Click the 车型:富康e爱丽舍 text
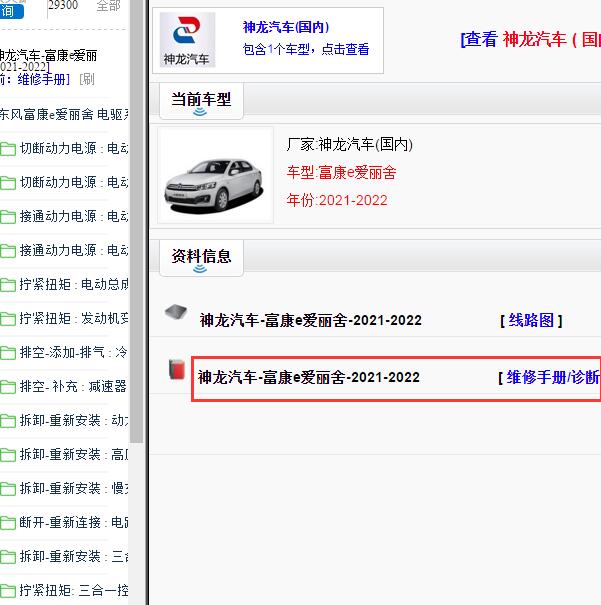Screen dimensions: 601x605 (x=341, y=172)
